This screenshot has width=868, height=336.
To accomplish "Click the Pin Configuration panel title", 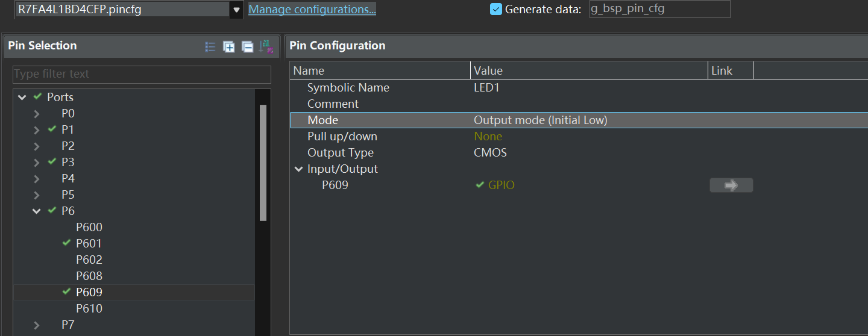I will pyautogui.click(x=338, y=46).
